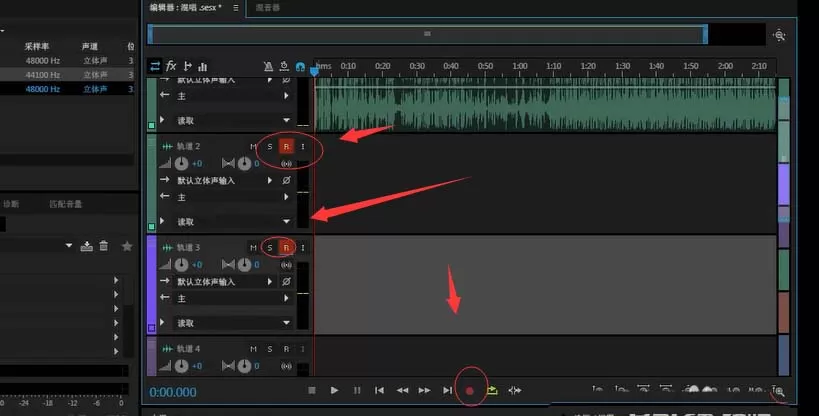Click the red Record button in transport
The height and width of the screenshot is (416, 819).
pos(470,390)
